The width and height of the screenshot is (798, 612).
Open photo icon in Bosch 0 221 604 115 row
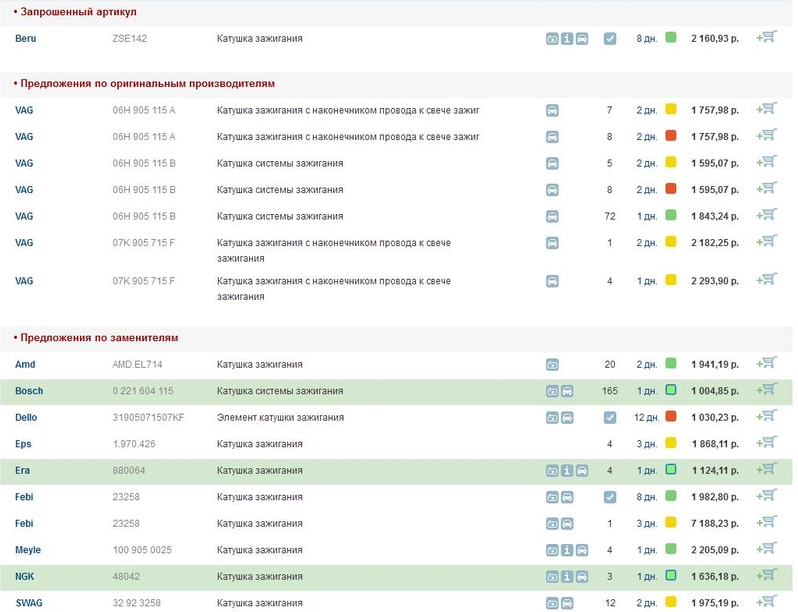point(552,391)
